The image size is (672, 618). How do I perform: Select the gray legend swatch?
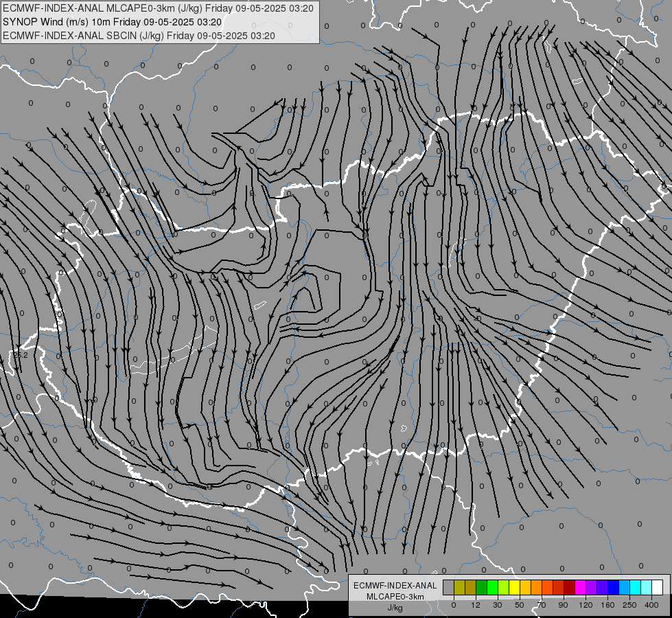[x=448, y=587]
